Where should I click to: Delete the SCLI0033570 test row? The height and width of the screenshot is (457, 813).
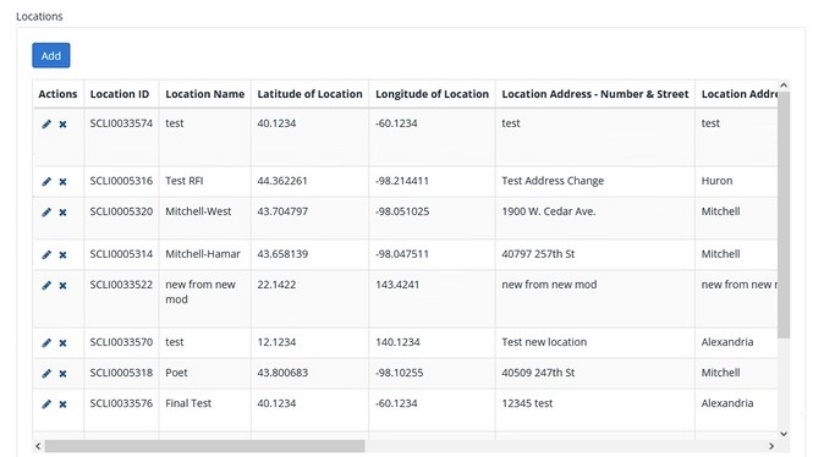pyautogui.click(x=62, y=343)
